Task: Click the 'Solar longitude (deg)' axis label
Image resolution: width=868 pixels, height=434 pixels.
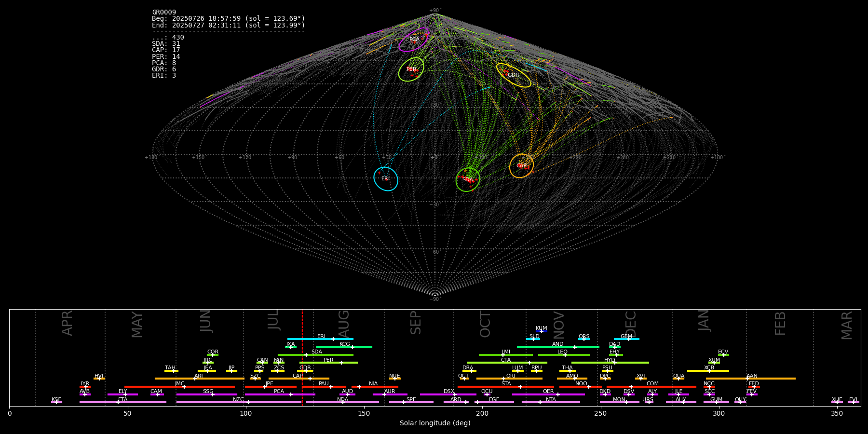Action: pyautogui.click(x=435, y=423)
